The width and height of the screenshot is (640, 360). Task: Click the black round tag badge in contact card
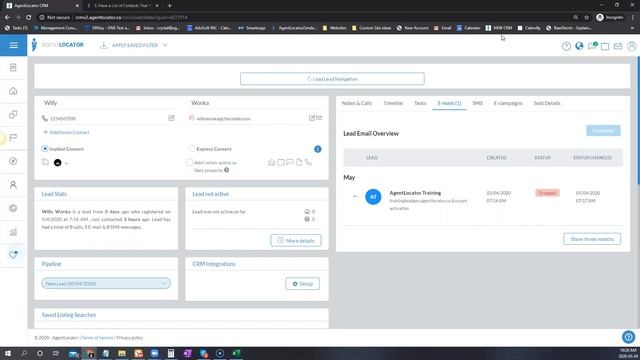coord(58,162)
